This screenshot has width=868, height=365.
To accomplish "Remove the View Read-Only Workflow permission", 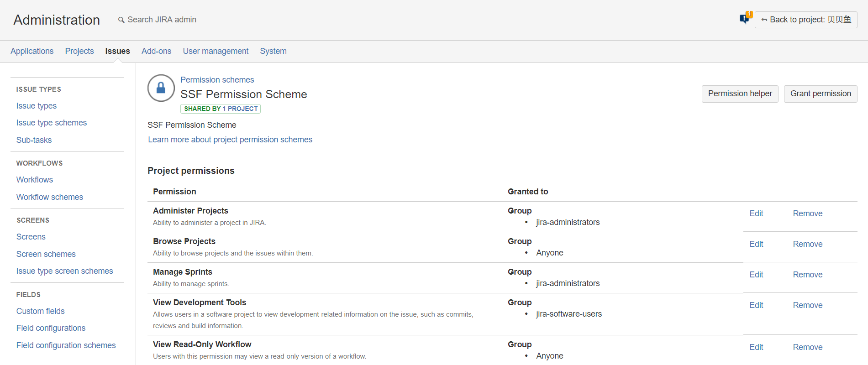I will pyautogui.click(x=807, y=347).
